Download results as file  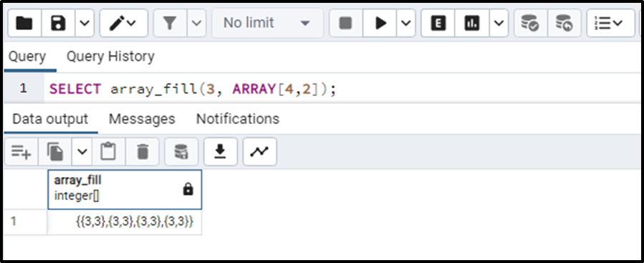[x=220, y=152]
